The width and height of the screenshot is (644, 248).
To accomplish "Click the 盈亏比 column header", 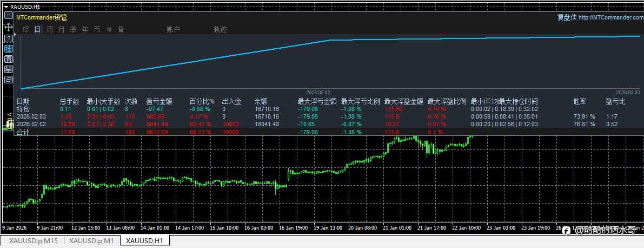I will tap(616, 101).
